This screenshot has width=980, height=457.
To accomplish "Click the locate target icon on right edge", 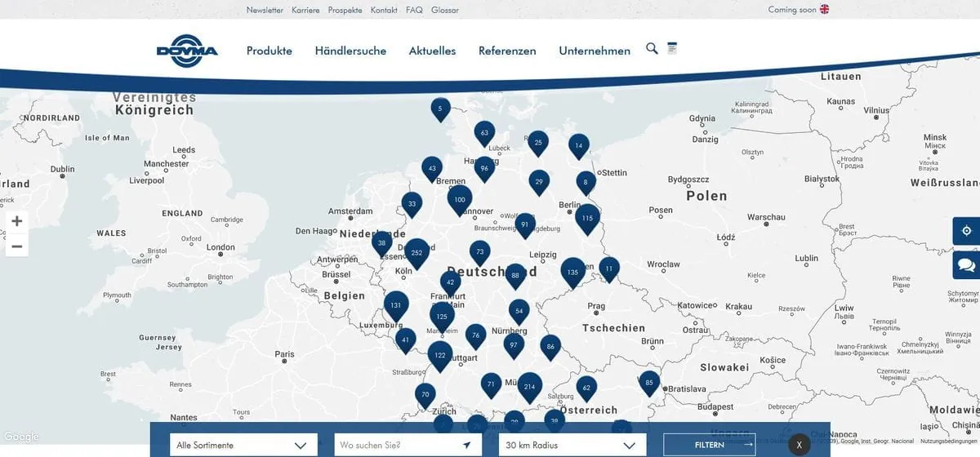I will (x=966, y=231).
